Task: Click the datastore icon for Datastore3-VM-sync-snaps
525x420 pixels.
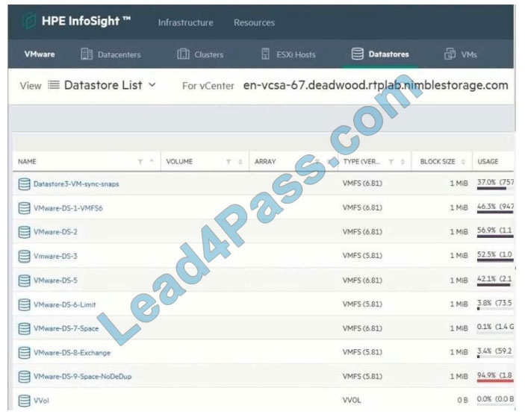Action: 24,184
